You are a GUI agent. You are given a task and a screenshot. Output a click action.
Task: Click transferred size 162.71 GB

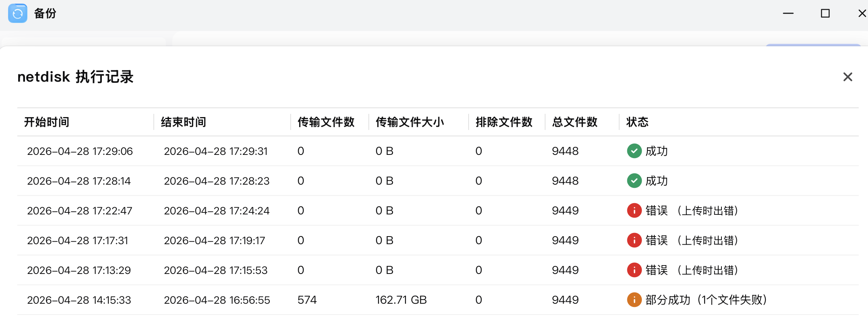pos(401,300)
